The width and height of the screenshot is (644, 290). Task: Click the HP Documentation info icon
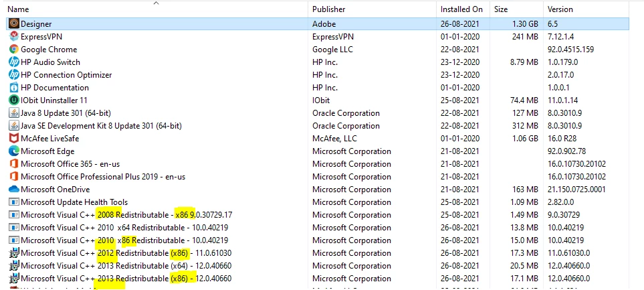pos(14,88)
